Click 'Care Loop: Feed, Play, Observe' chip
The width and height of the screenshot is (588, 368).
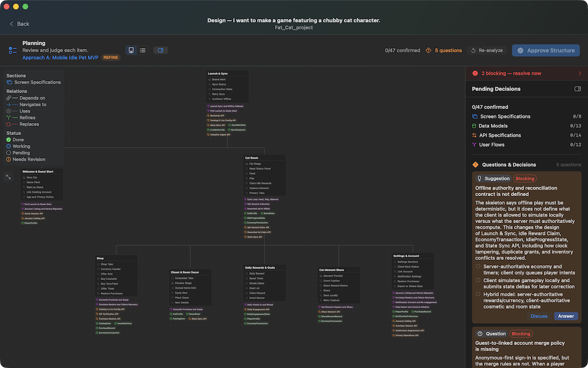tap(261, 200)
